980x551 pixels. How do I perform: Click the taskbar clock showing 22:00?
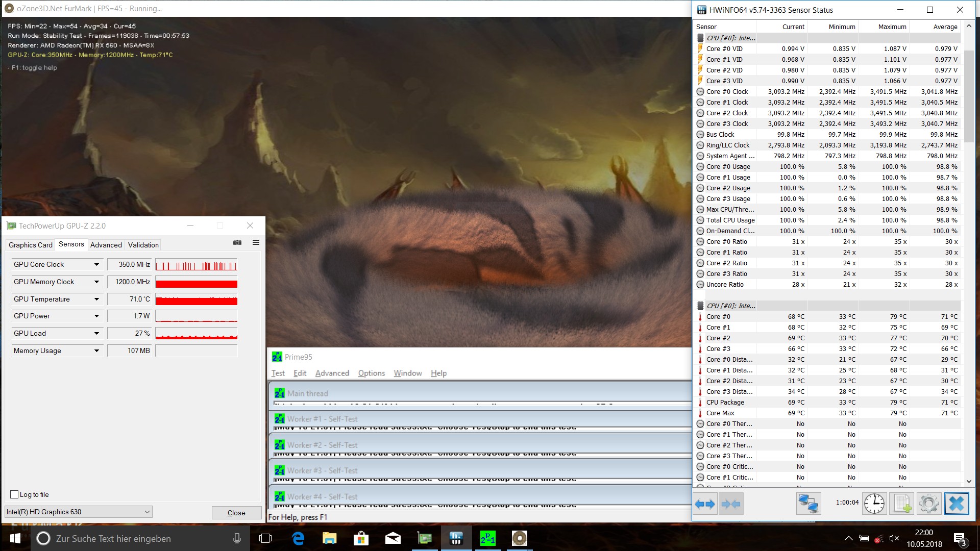pos(924,538)
